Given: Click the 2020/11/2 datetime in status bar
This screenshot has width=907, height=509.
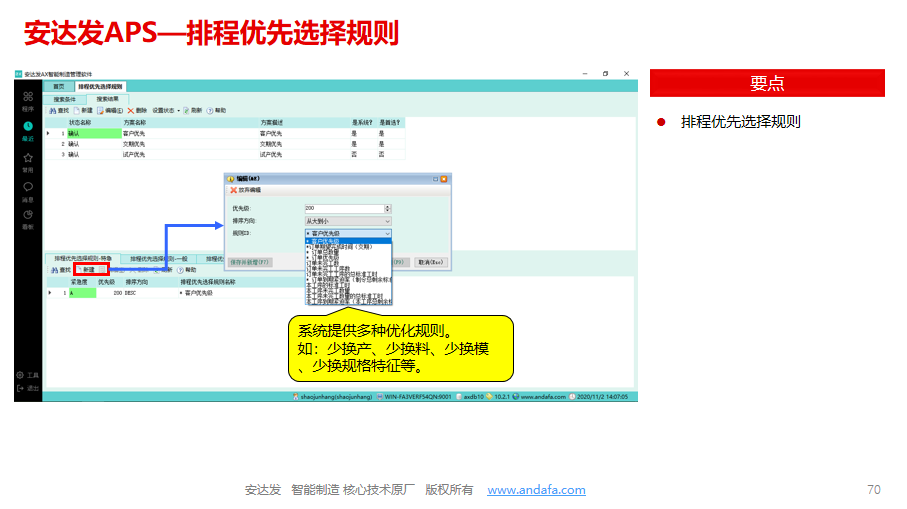Looking at the screenshot, I should point(599,397).
